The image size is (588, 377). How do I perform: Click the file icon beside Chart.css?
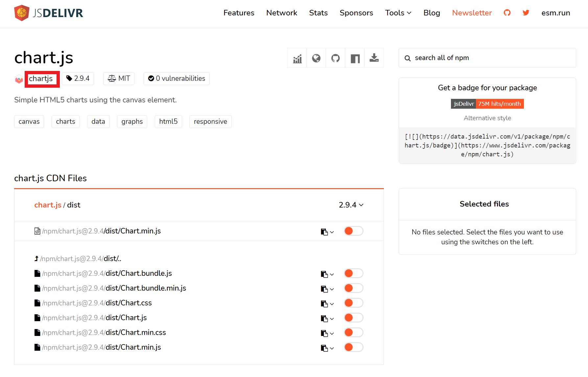[37, 303]
